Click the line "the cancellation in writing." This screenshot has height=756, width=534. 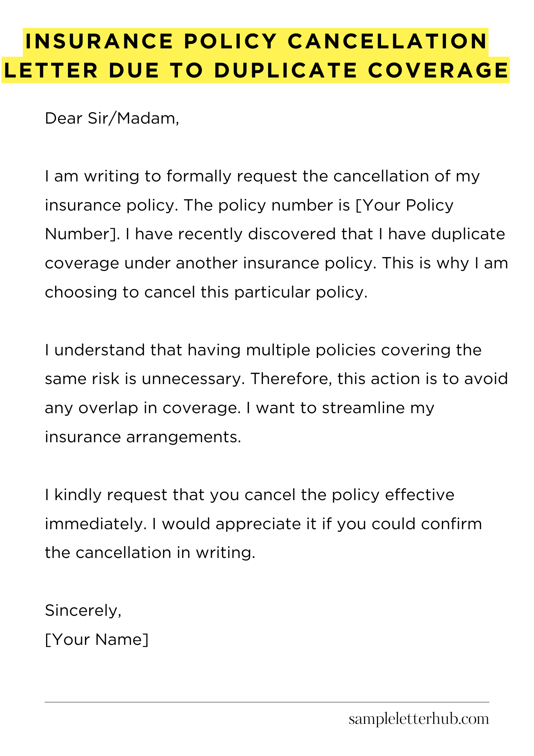[150, 553]
